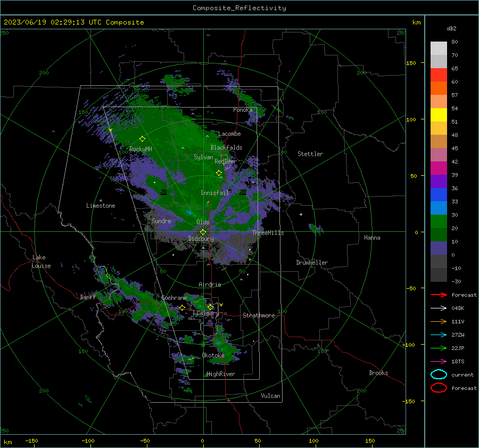
Task: Click the Stettler label on the map
Action: pyautogui.click(x=310, y=154)
